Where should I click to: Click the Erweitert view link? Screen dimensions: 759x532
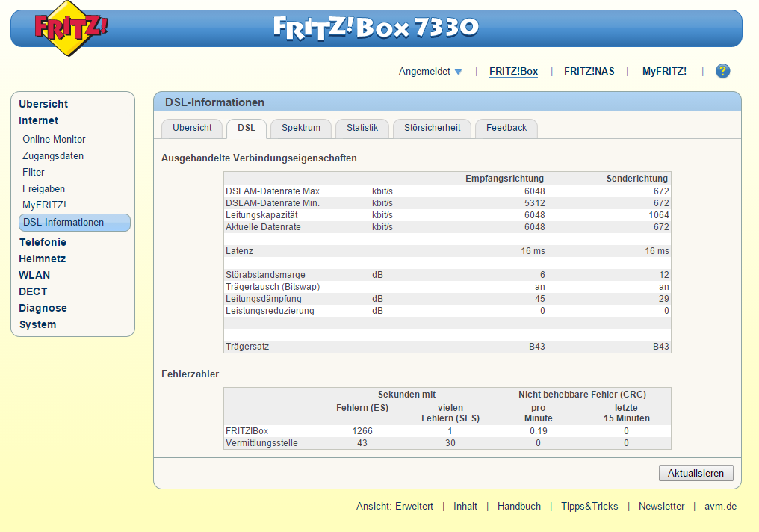click(x=414, y=507)
